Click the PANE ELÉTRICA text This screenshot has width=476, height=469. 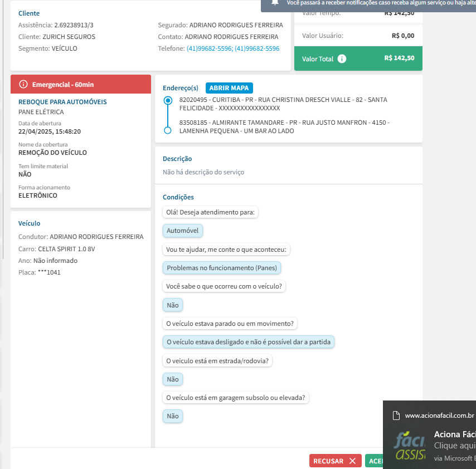pos(41,112)
